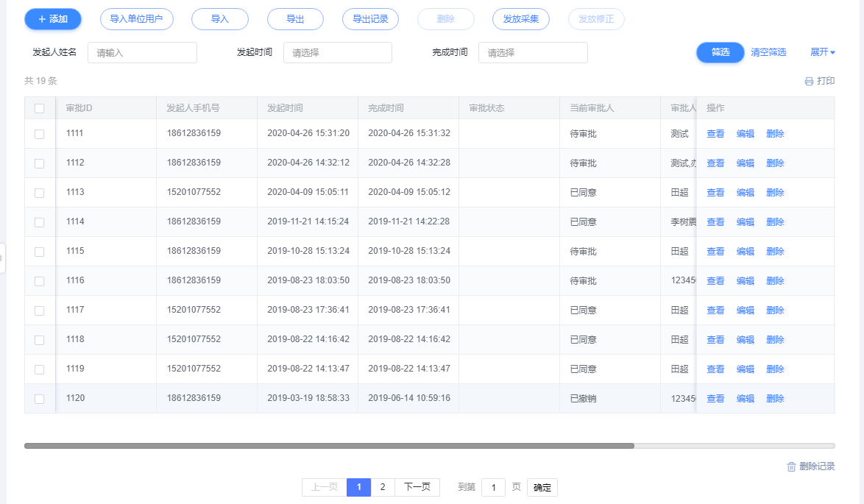Expand the 展开 filter options arrow
Screen dimensions: 864x504
click(x=833, y=52)
